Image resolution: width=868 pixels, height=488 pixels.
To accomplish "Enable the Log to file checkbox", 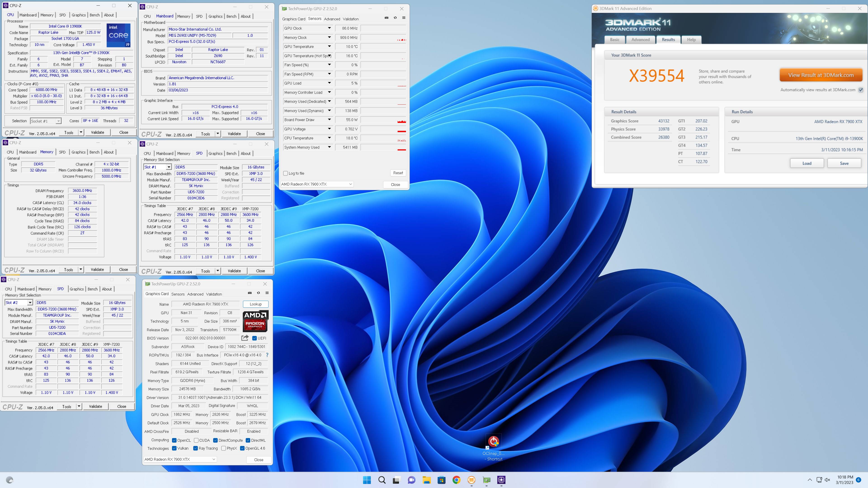I will pyautogui.click(x=286, y=173).
